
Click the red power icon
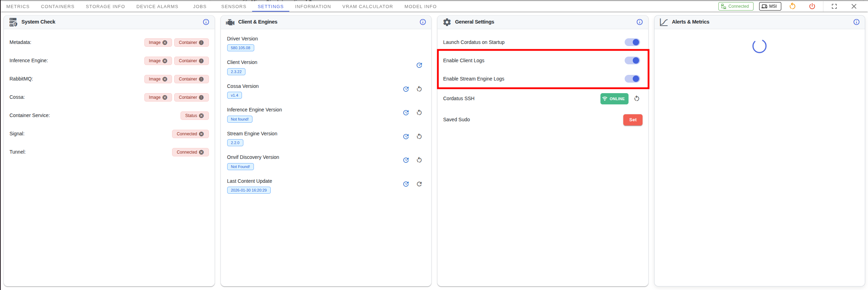click(x=812, y=6)
